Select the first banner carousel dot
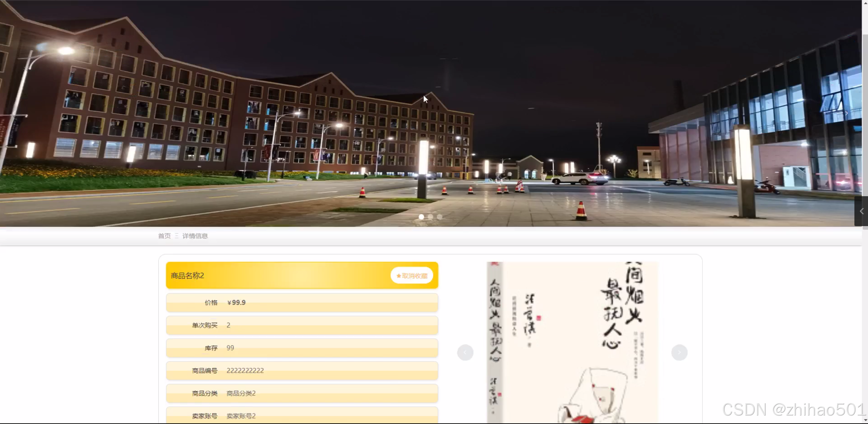The width and height of the screenshot is (868, 424). tap(421, 217)
